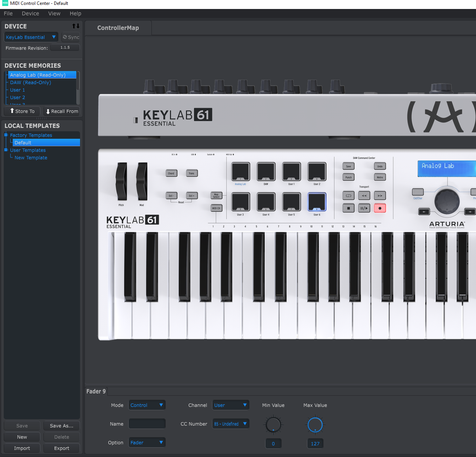
Task: Click the User 1 pad 3
Action: pyautogui.click(x=291, y=172)
